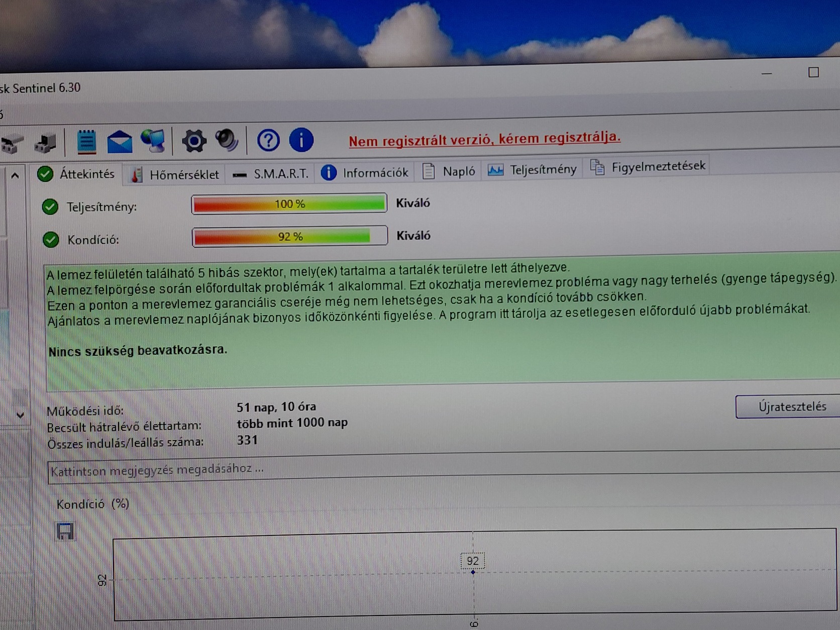Viewport: 840px width, 630px height.
Task: Click the down arrow of the left panel scrollbar
Action: click(x=20, y=415)
